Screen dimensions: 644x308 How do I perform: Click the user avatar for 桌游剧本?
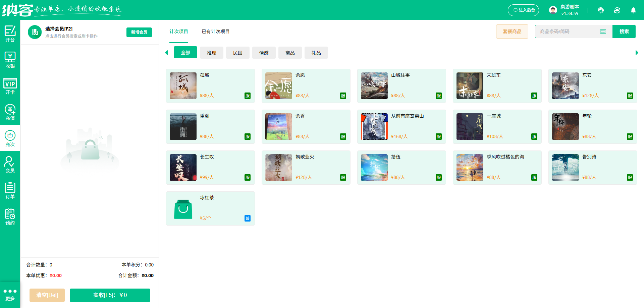coord(553,10)
